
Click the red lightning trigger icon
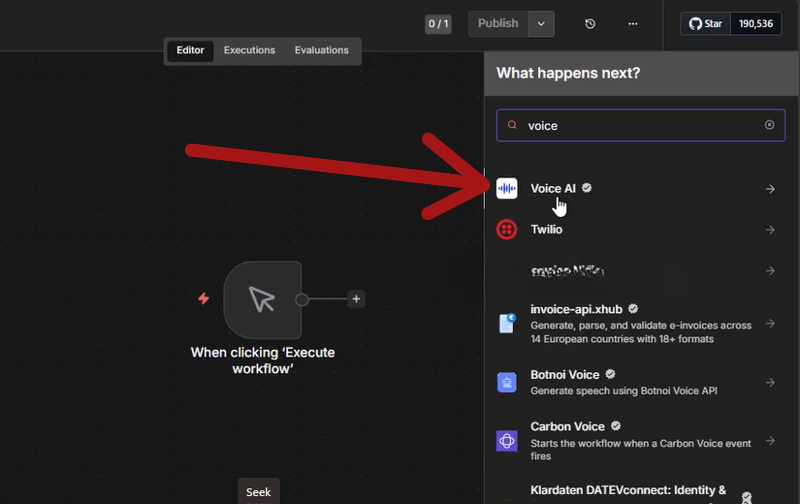204,298
